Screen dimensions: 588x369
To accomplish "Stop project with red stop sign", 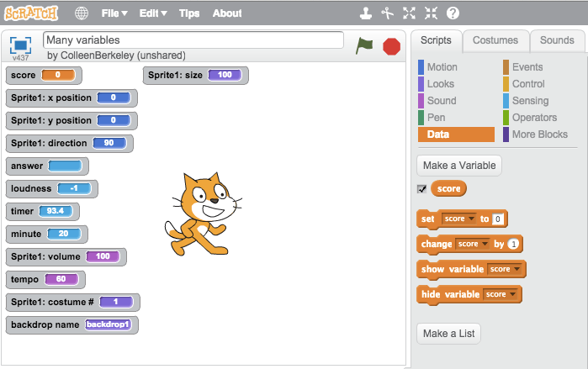I will (x=391, y=46).
